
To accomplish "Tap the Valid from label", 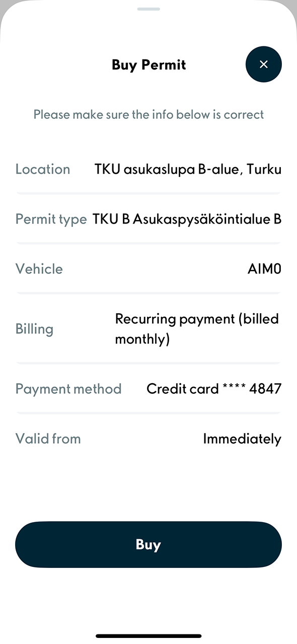I will [x=48, y=439].
